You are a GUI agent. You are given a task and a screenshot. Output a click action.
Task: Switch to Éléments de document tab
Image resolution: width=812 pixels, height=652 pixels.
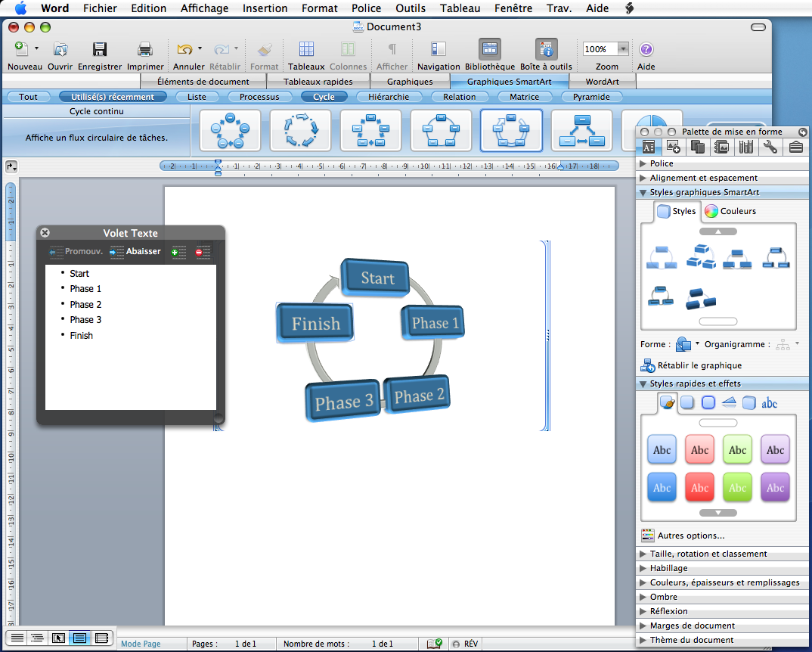[x=203, y=82]
